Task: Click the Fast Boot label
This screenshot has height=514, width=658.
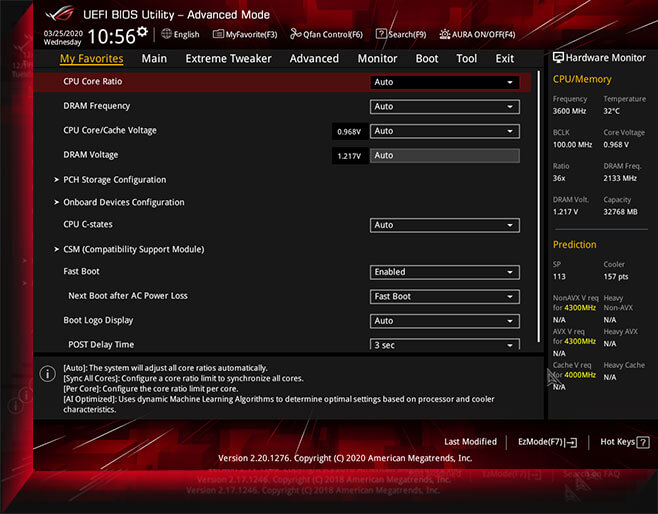Action: pos(81,271)
